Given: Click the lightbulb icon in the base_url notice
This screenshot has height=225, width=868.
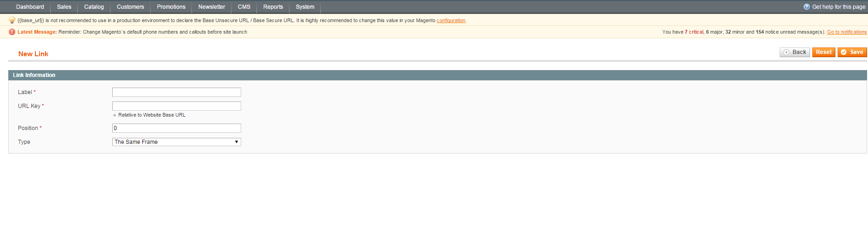Looking at the screenshot, I should pos(12,20).
